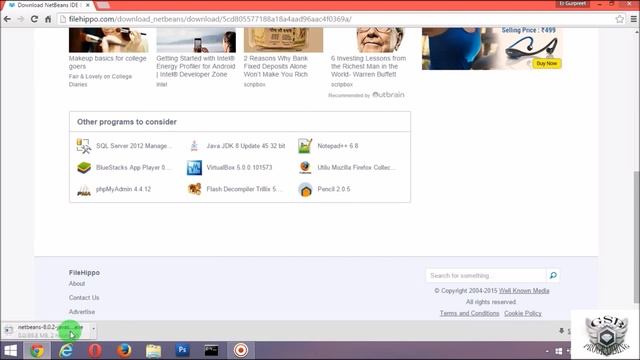The image size is (640, 360).
Task: Click the Flash Decompiler Trillix icon
Action: [194, 189]
